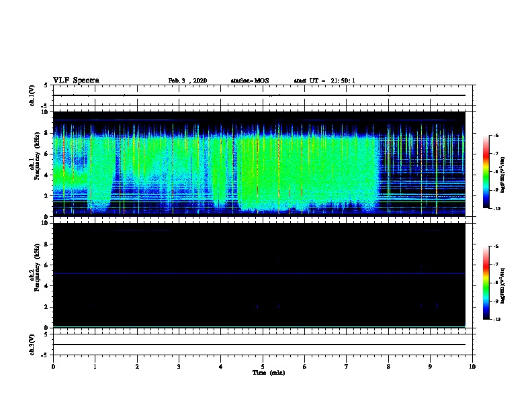
Task: Click the "-10" tick on ch.1 colorbar
Action: (496, 209)
